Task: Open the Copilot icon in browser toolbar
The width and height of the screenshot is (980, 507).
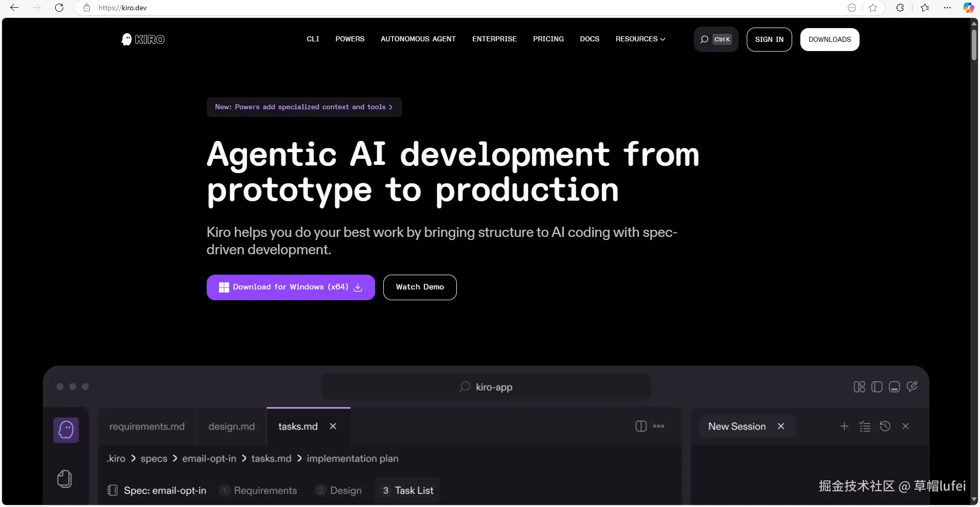Action: point(968,8)
